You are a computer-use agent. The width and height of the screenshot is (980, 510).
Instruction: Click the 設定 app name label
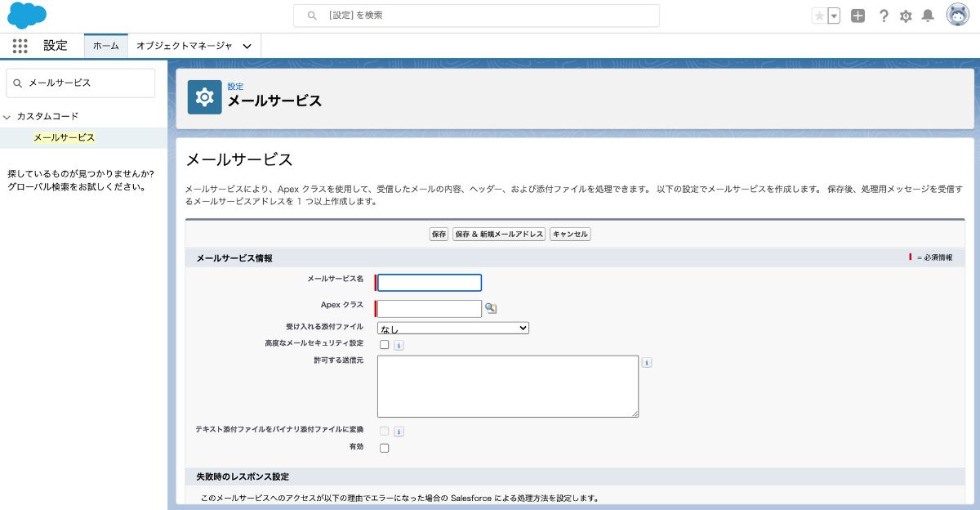pyautogui.click(x=56, y=46)
